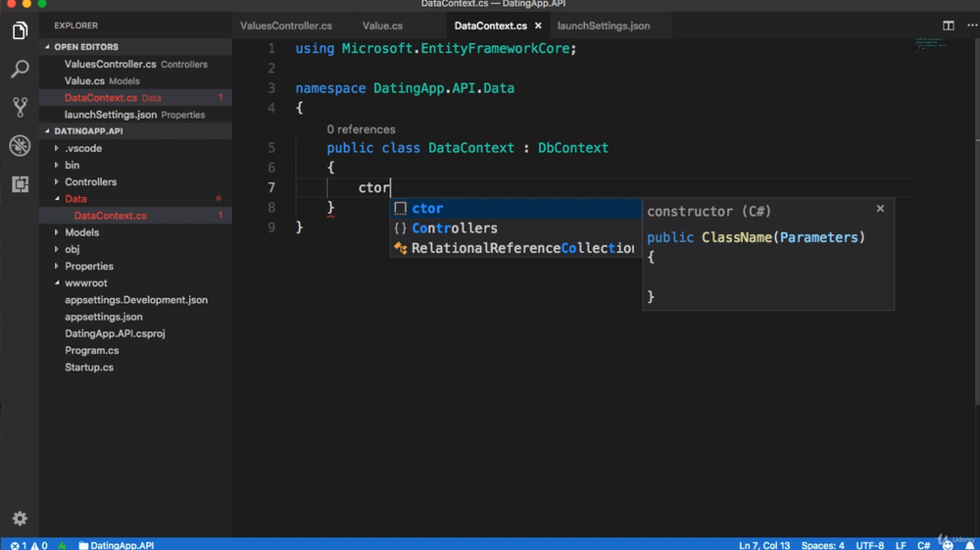Click the 0 references code lens
The height and width of the screenshot is (550, 980).
pos(361,129)
